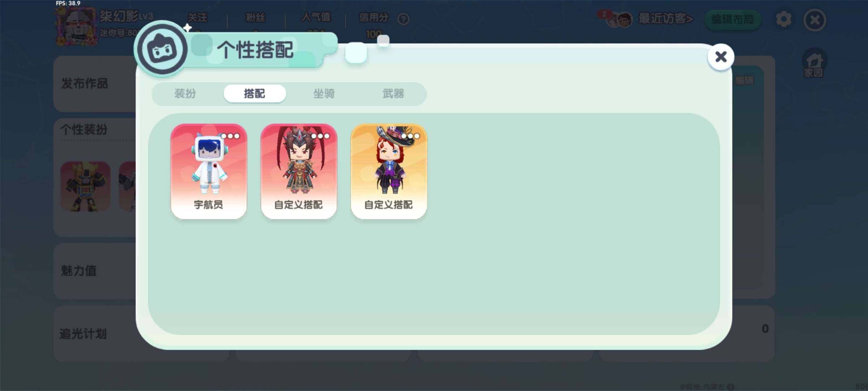Click the 个性搭配 avatar face icon
The width and height of the screenshot is (868, 391).
(162, 49)
